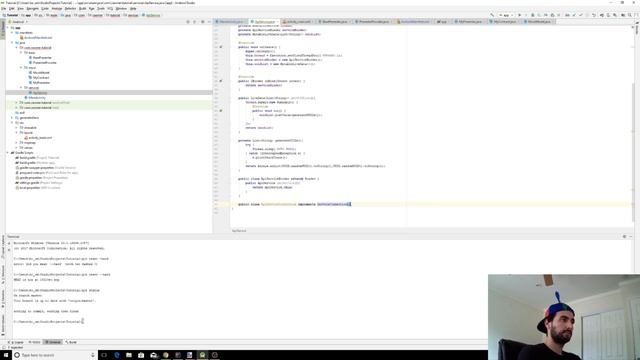Collapse the manifests folder node
Image resolution: width=640 pixels, height=360 pixels.
[x=12, y=33]
